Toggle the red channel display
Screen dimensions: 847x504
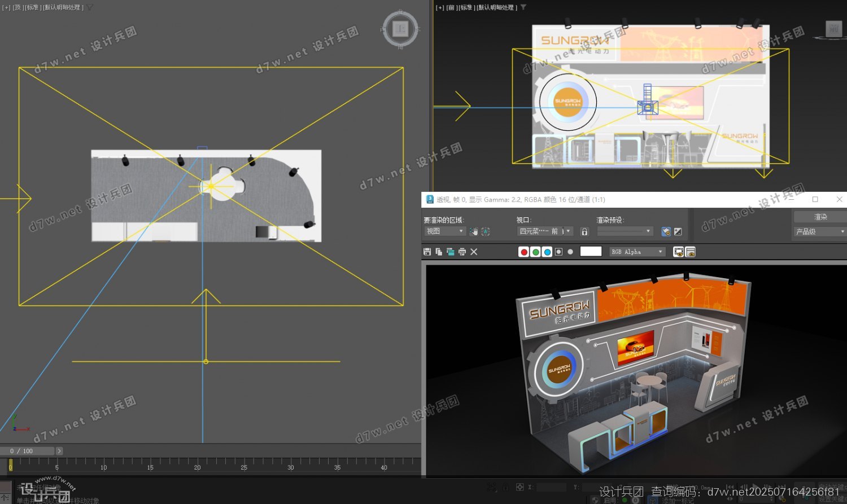524,252
